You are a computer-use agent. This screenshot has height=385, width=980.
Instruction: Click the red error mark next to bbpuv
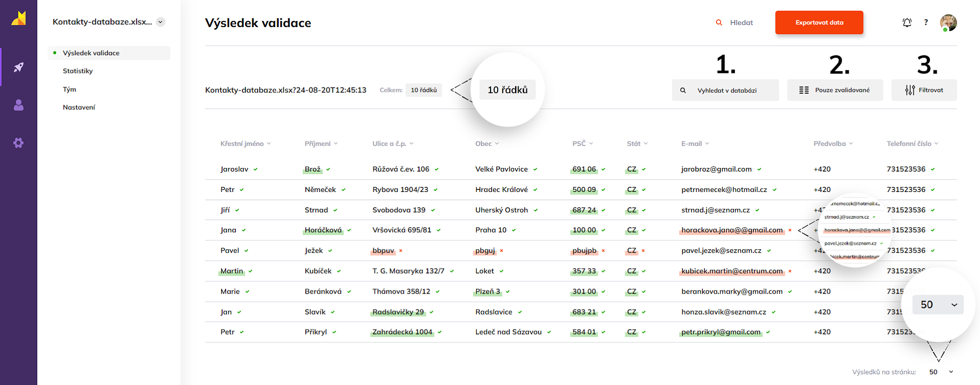coord(401,251)
